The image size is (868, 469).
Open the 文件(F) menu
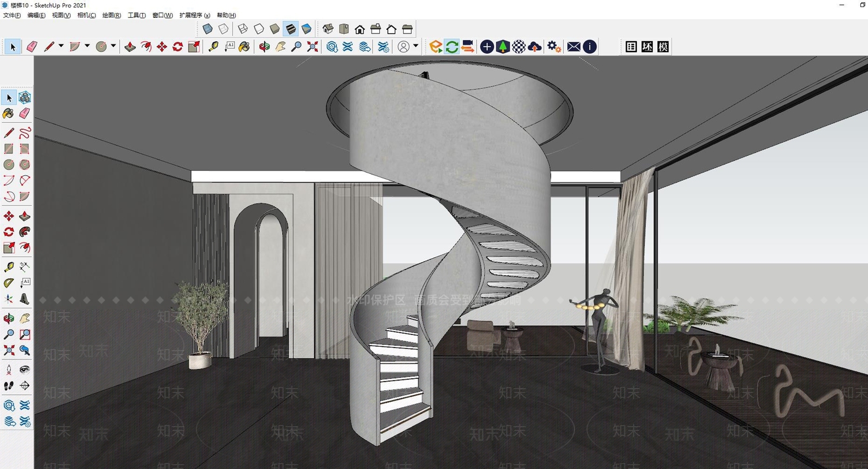pyautogui.click(x=12, y=15)
